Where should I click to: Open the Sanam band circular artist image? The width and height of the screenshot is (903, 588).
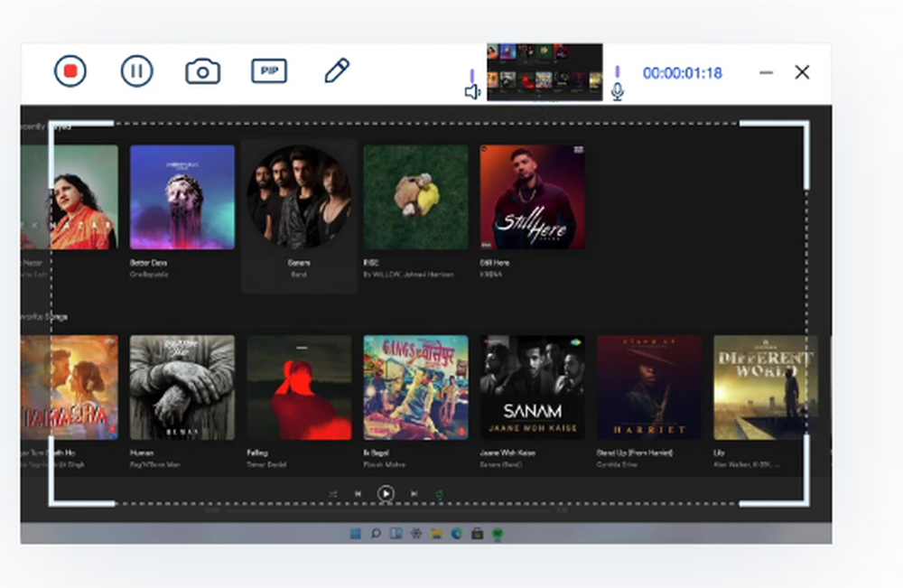pyautogui.click(x=299, y=197)
